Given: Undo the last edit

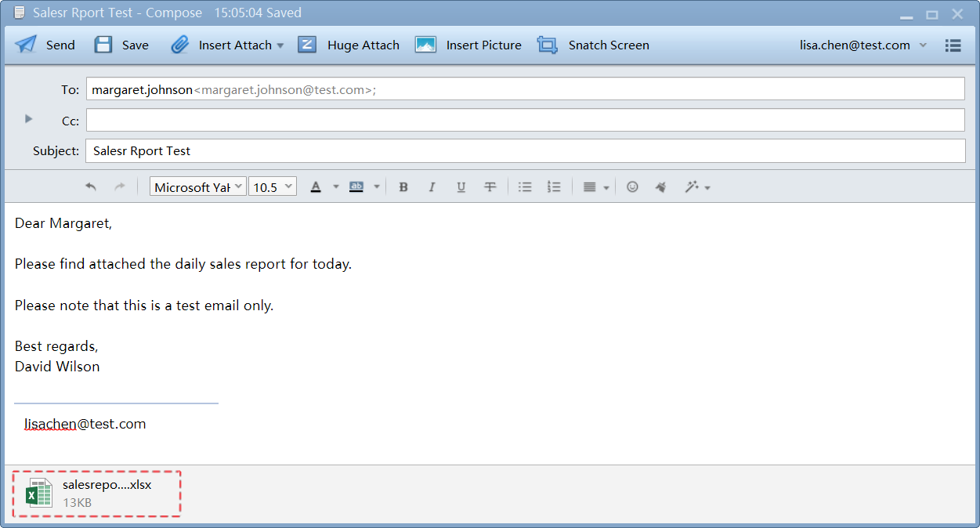Looking at the screenshot, I should 91,187.
